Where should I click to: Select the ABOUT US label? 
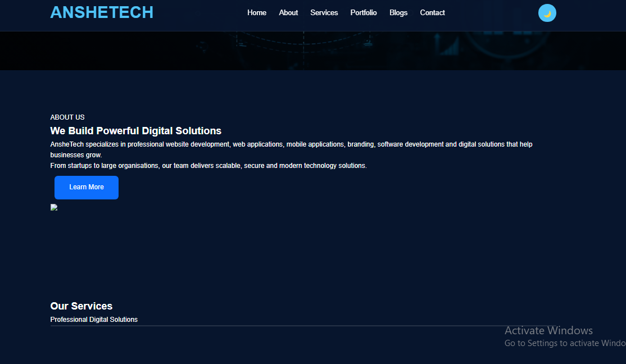point(67,117)
